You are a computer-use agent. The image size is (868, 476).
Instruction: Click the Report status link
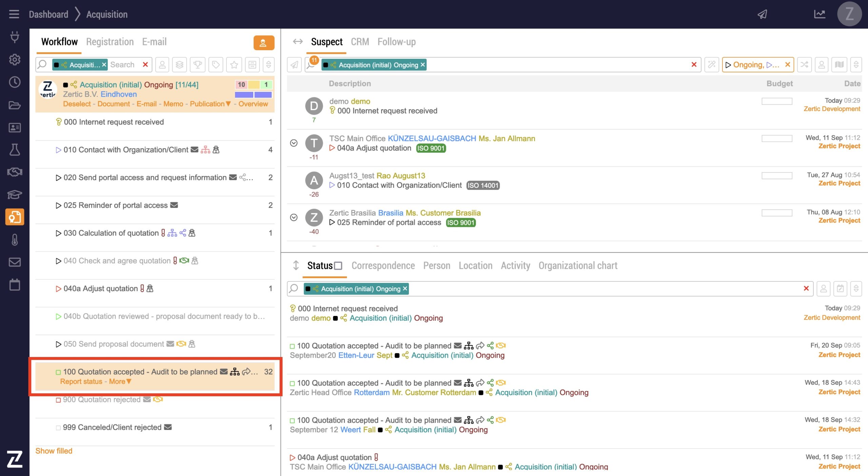click(x=81, y=381)
